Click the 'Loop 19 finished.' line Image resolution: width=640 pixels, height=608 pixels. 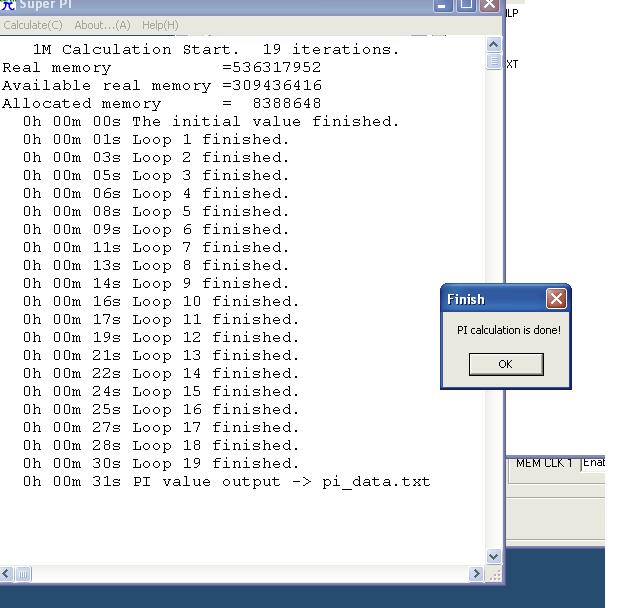tap(161, 464)
